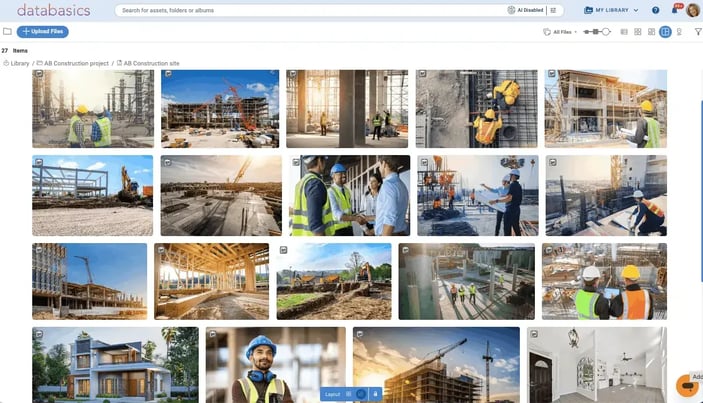Select grid option in Layout floating bar

point(349,394)
